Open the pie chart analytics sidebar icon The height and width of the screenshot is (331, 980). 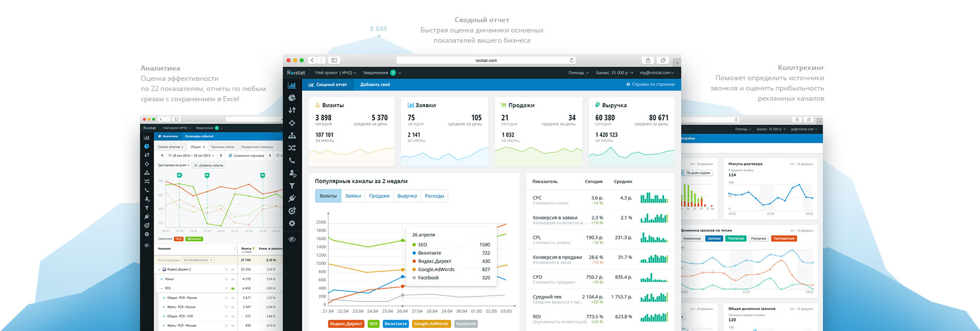[x=292, y=98]
